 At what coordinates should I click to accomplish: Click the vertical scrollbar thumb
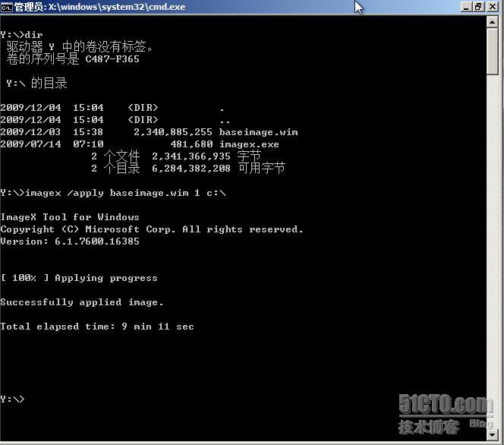coord(492,52)
